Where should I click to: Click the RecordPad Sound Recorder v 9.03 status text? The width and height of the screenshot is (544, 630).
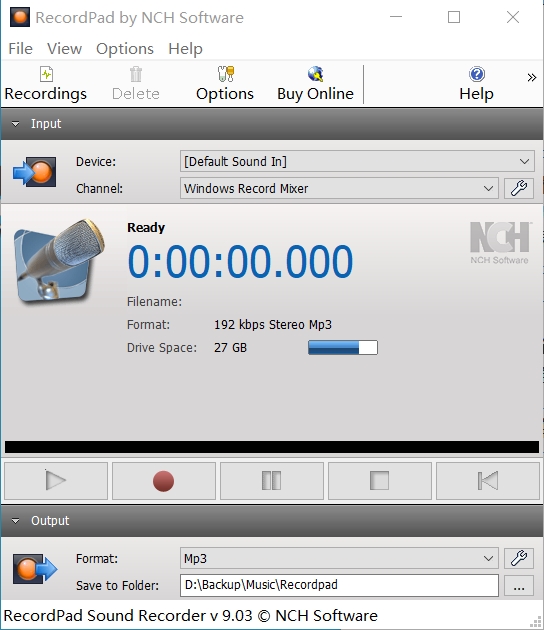tap(190, 616)
